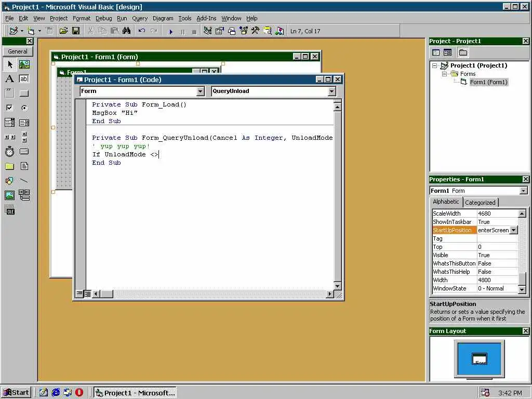The width and height of the screenshot is (532, 399).
Task: Select the Label control tool
Action: [x=10, y=79]
